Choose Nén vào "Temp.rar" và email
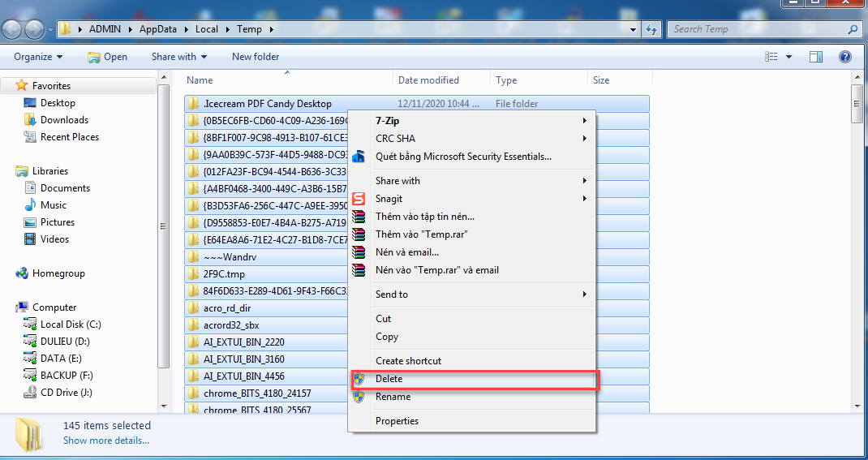Image resolution: width=868 pixels, height=460 pixels. [x=471, y=270]
